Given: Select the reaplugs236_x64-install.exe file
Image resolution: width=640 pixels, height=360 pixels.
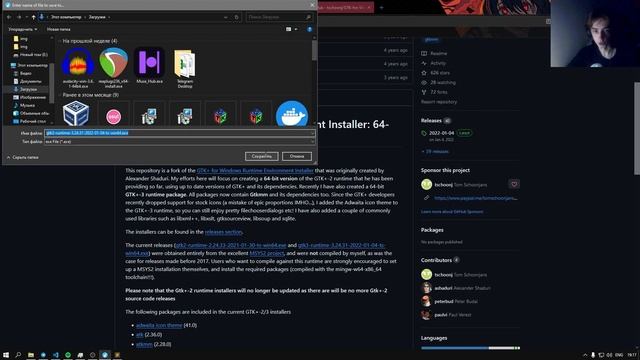Looking at the screenshot, I should pyautogui.click(x=113, y=67).
